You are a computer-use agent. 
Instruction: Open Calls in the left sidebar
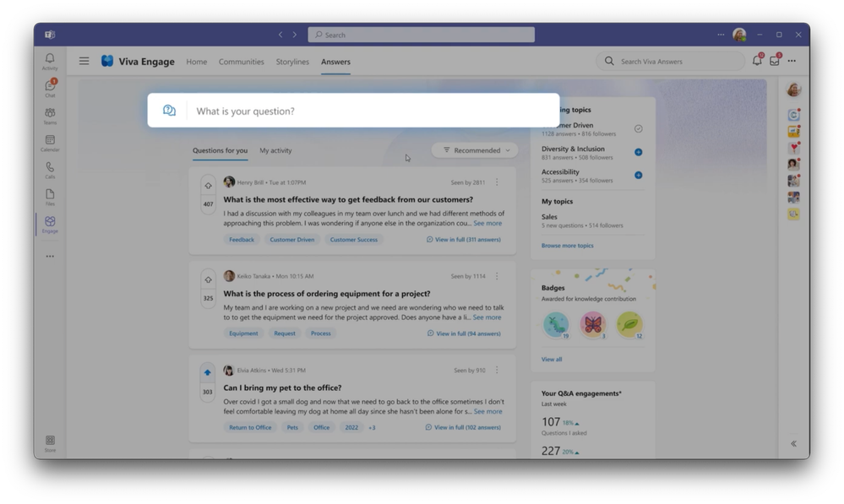point(50,170)
